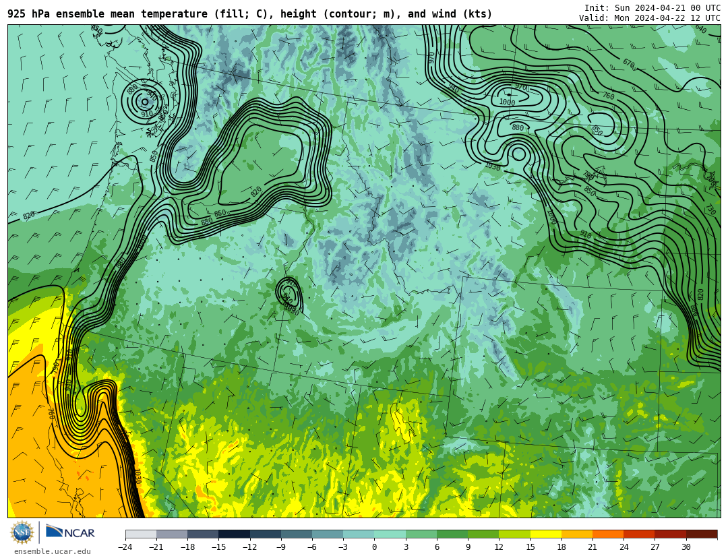Viewport: 728px width, 560px height.
Task: Click the '27' colorbar tick label
Action: coord(655,547)
